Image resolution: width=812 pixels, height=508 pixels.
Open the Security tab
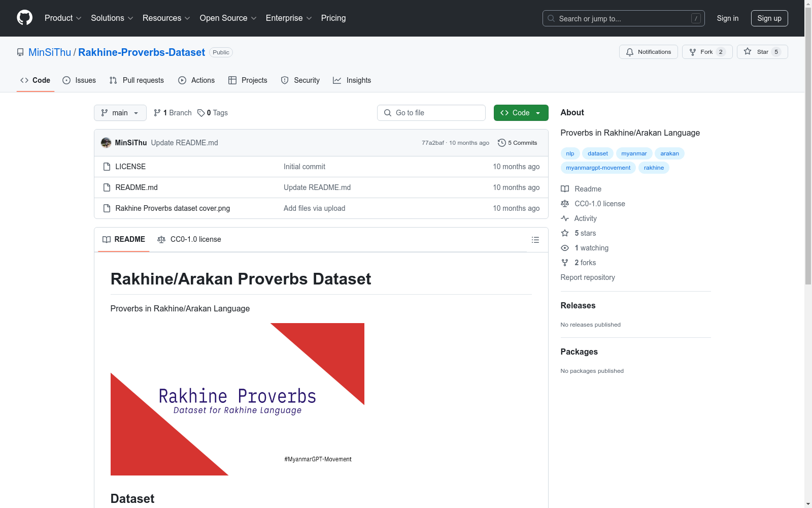coord(300,80)
